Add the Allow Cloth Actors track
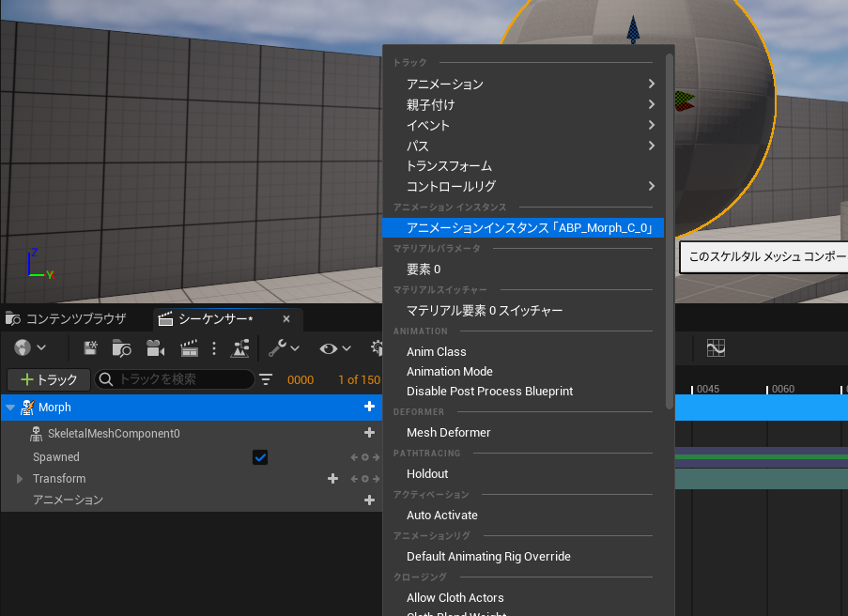Viewport: 848px width, 616px height. click(523, 597)
